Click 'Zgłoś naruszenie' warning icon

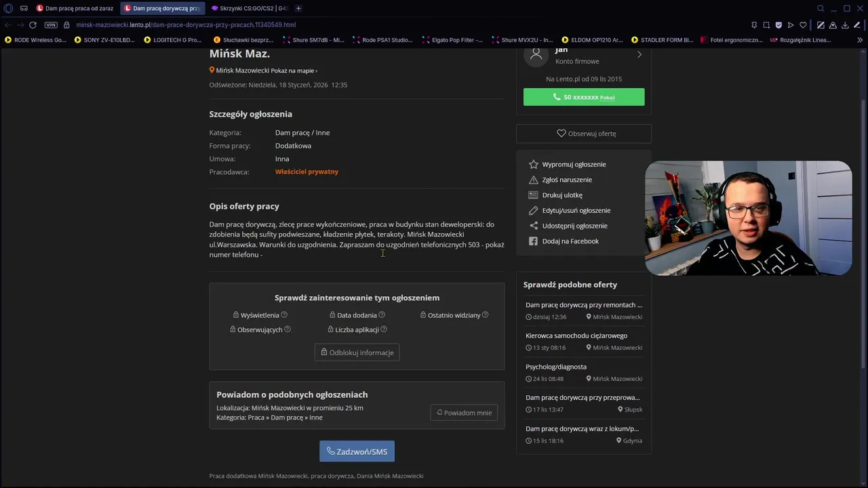point(534,180)
